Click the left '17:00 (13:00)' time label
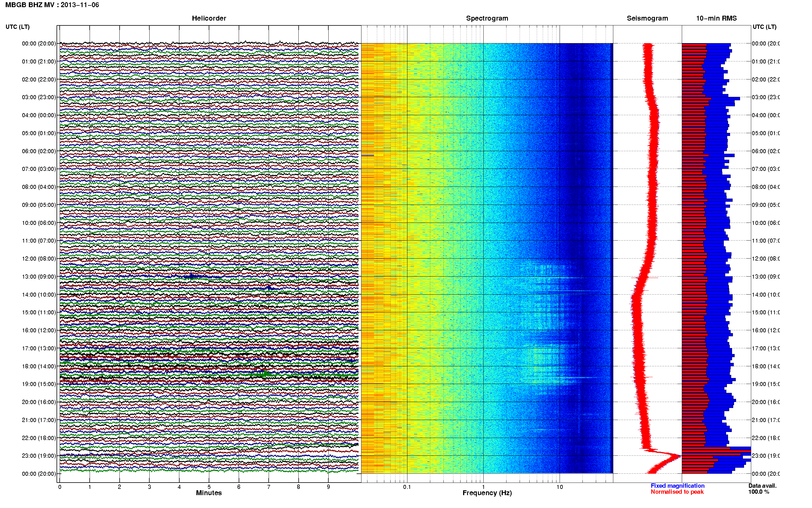This screenshot has width=812, height=508. point(39,348)
